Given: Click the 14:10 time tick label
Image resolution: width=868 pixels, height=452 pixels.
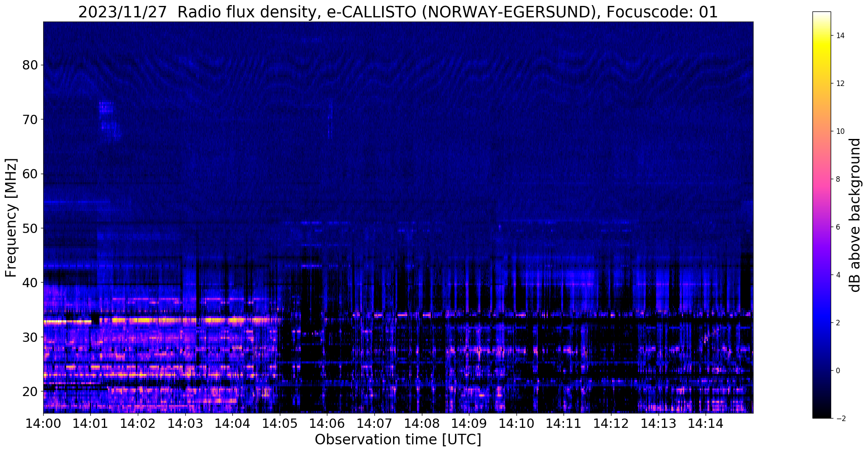Looking at the screenshot, I should point(516,423).
